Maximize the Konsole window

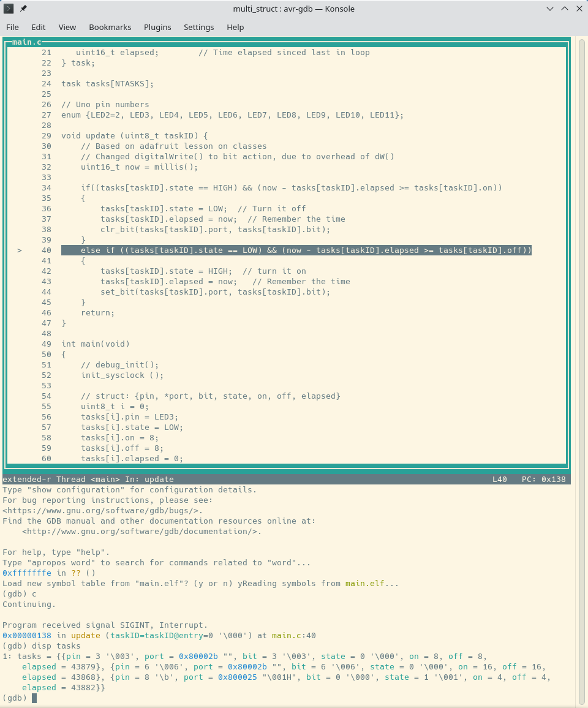(x=565, y=9)
